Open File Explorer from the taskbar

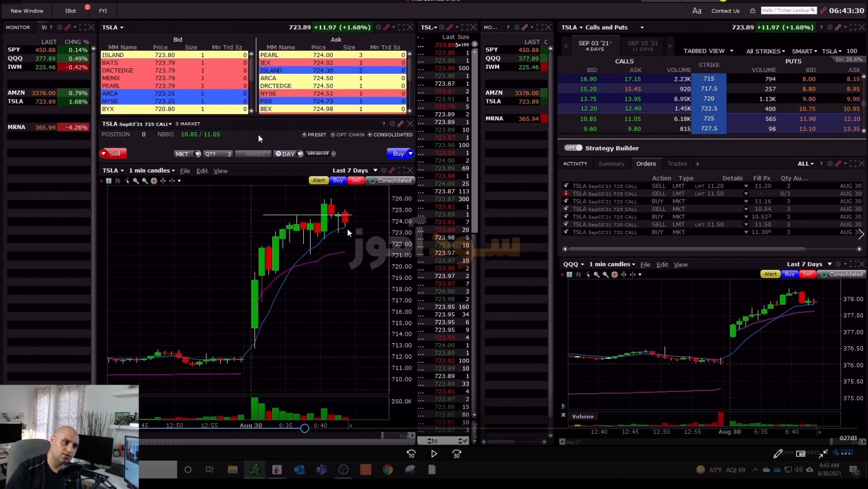pos(232,470)
